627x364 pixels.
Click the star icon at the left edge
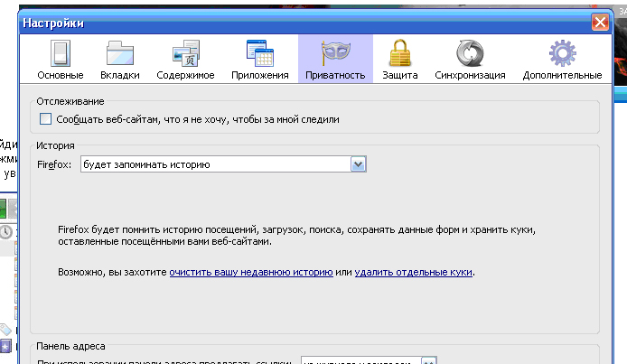pos(7,345)
